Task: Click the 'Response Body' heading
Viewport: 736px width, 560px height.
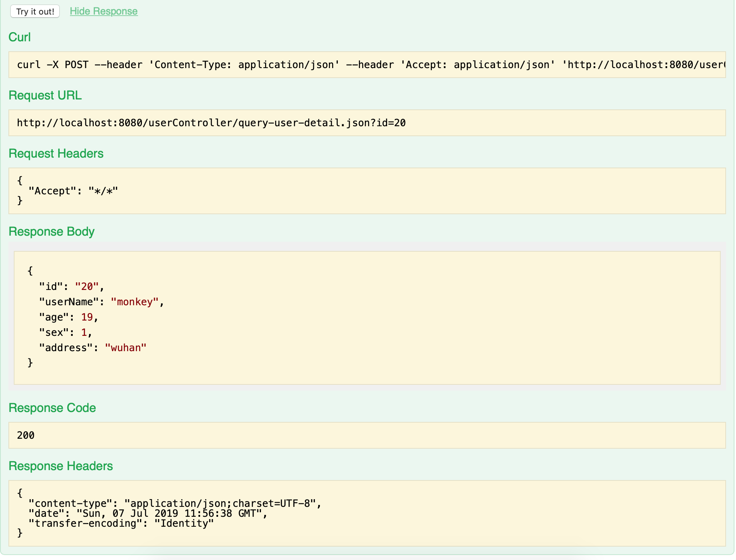Action: 51,231
